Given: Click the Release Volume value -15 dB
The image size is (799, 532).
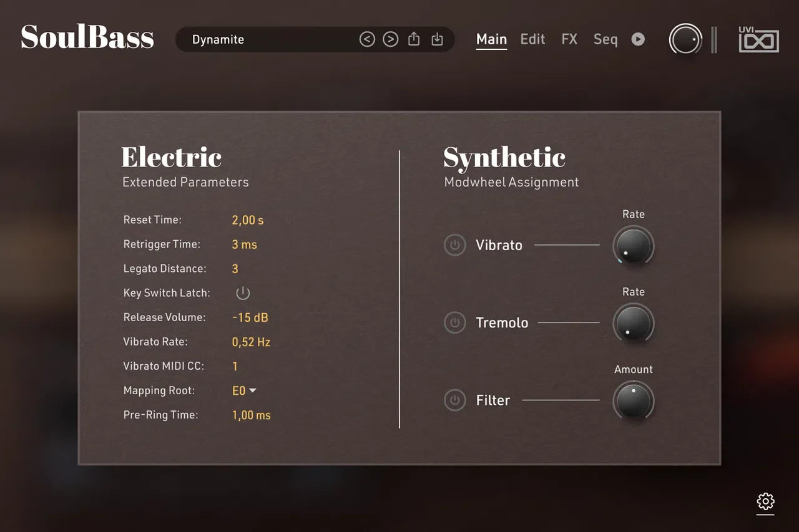Looking at the screenshot, I should 250,317.
